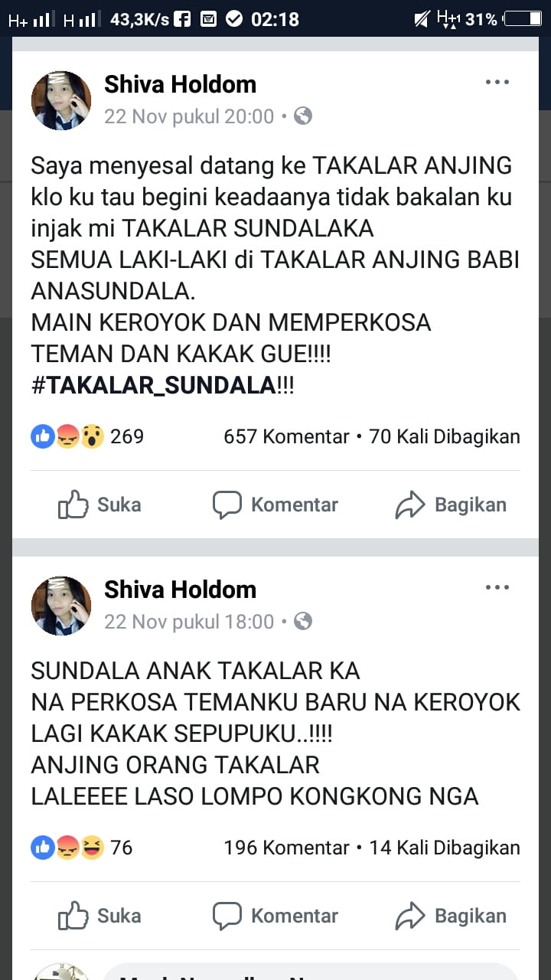The image size is (551, 980).
Task: Open the 196 Komentar list
Action: point(286,848)
